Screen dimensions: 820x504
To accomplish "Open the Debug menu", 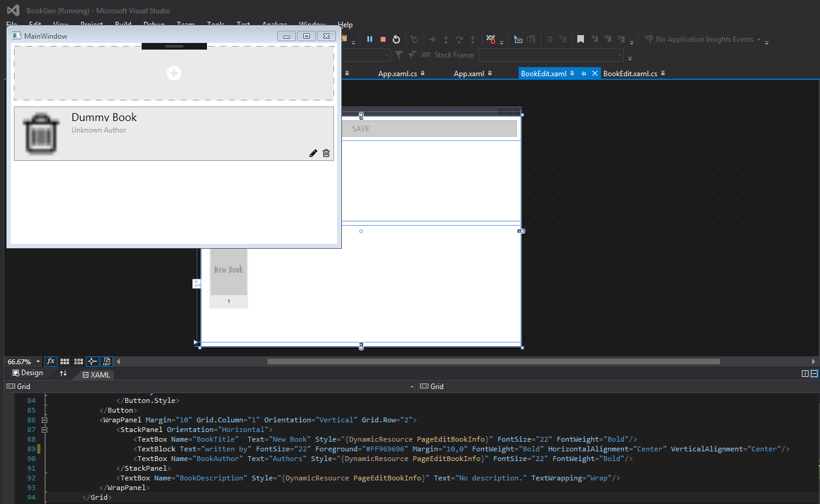I will [154, 25].
